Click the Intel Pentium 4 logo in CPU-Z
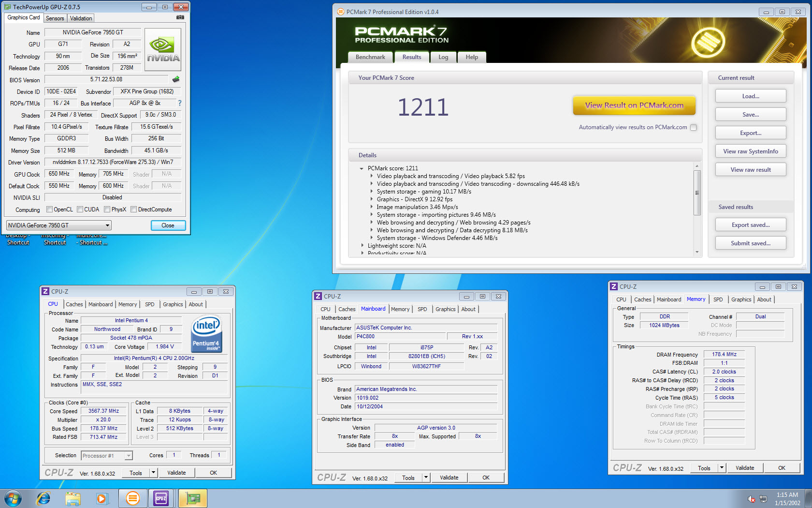Viewport: 812px width, 508px height. (207, 333)
